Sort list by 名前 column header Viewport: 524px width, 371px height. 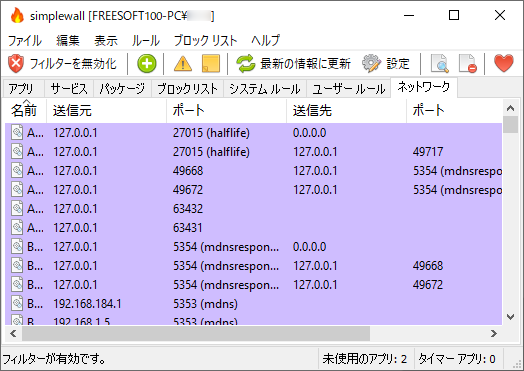coord(25,110)
